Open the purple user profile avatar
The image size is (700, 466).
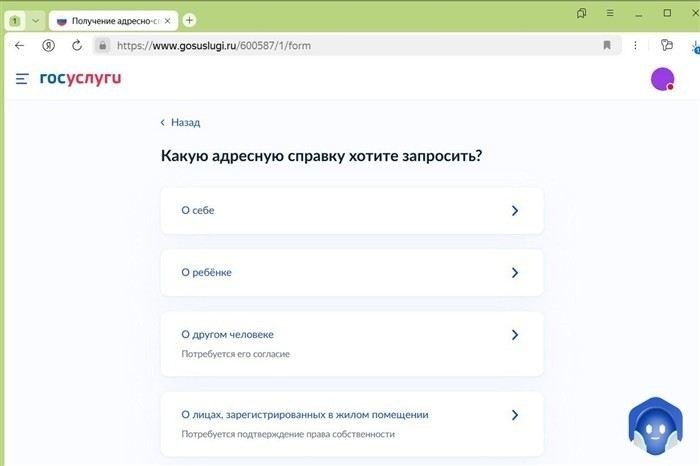point(662,79)
